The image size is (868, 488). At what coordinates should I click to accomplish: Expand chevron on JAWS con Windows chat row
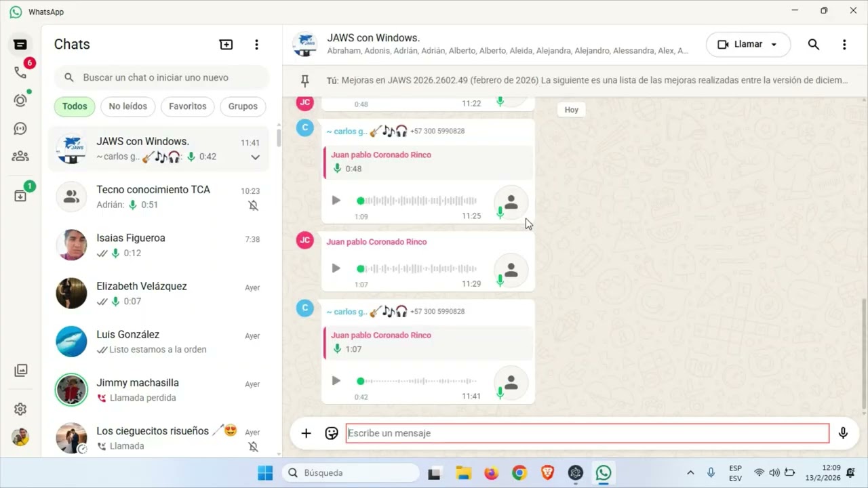tap(255, 157)
